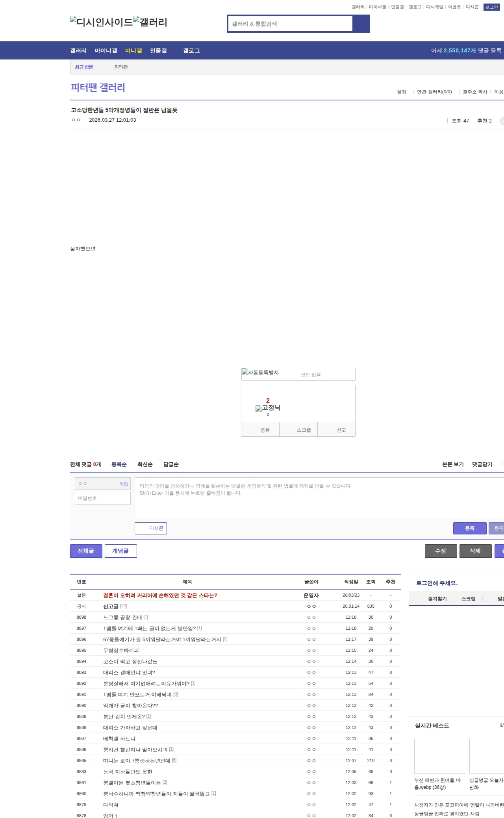The height and width of the screenshot is (818, 504).
Task: Report the post with 신고 button
Action: (337, 430)
